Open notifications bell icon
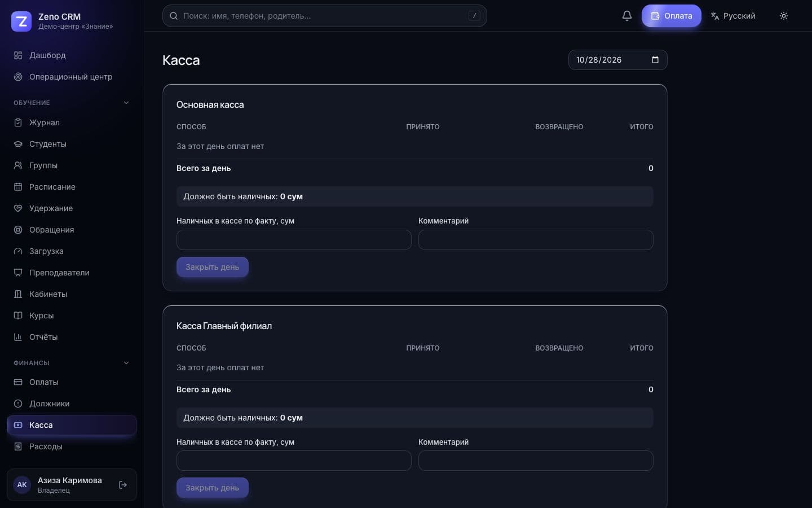 (x=626, y=16)
